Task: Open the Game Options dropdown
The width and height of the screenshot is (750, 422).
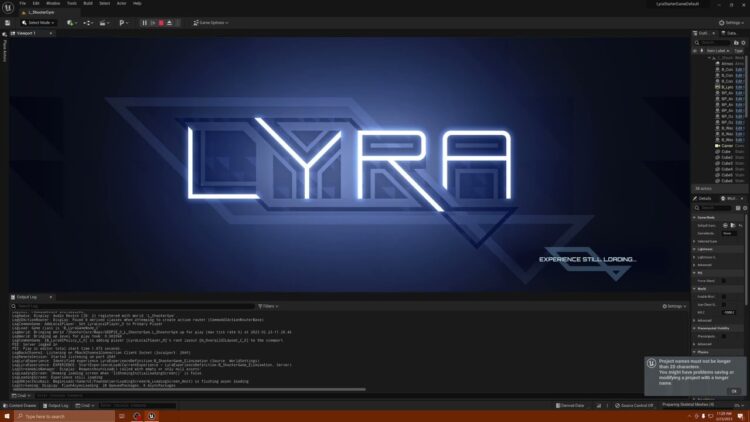Action: click(210, 22)
